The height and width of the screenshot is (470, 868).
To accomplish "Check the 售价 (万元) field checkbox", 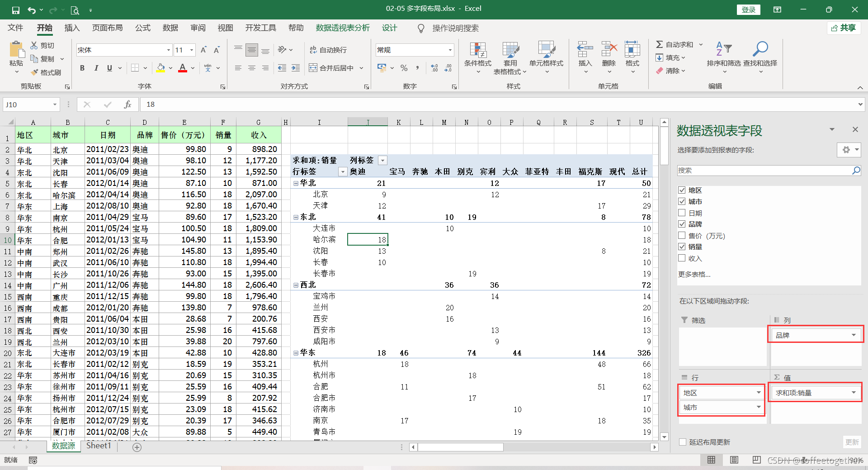I will pos(682,235).
